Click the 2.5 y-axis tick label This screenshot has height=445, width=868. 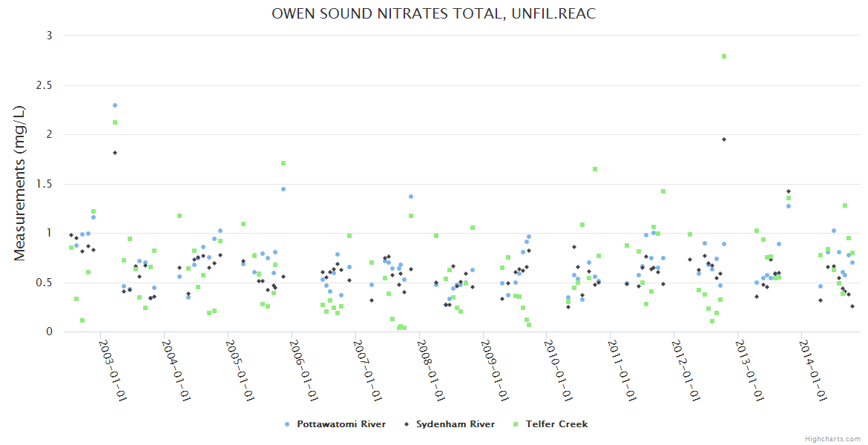tap(43, 85)
